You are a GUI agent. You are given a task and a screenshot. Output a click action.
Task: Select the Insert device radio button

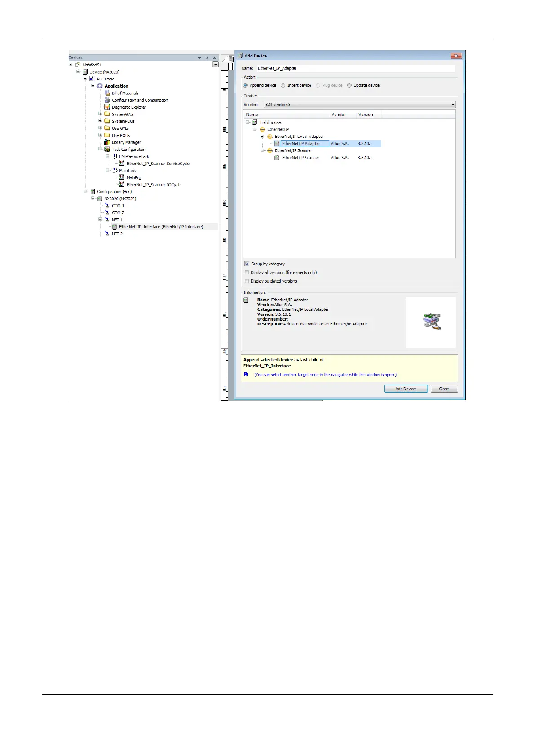283,85
